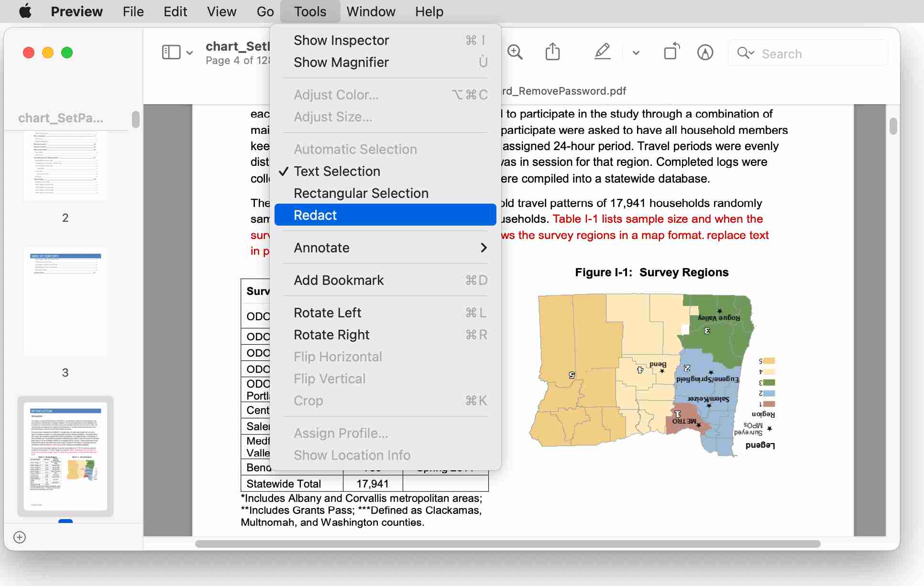Share the document via the Share icon
This screenshot has height=586, width=924.
click(x=553, y=51)
